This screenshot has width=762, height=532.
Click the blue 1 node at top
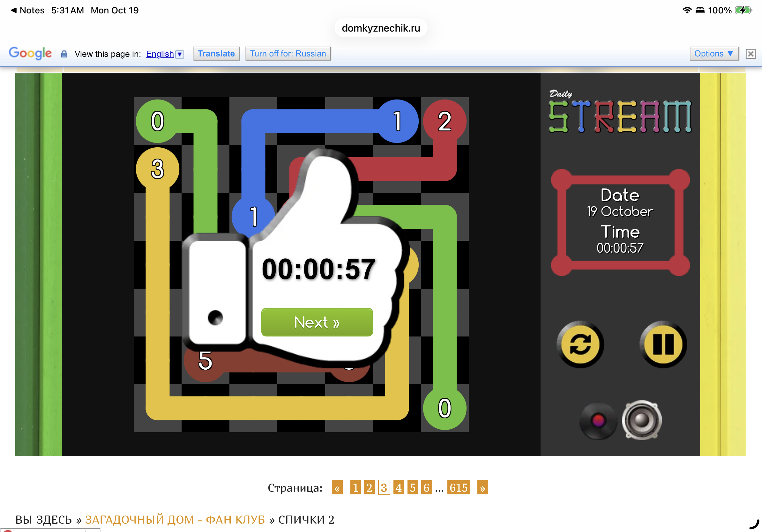(397, 121)
